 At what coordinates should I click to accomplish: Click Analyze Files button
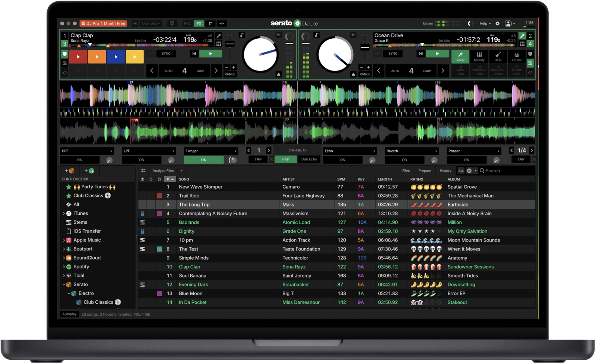(x=163, y=171)
